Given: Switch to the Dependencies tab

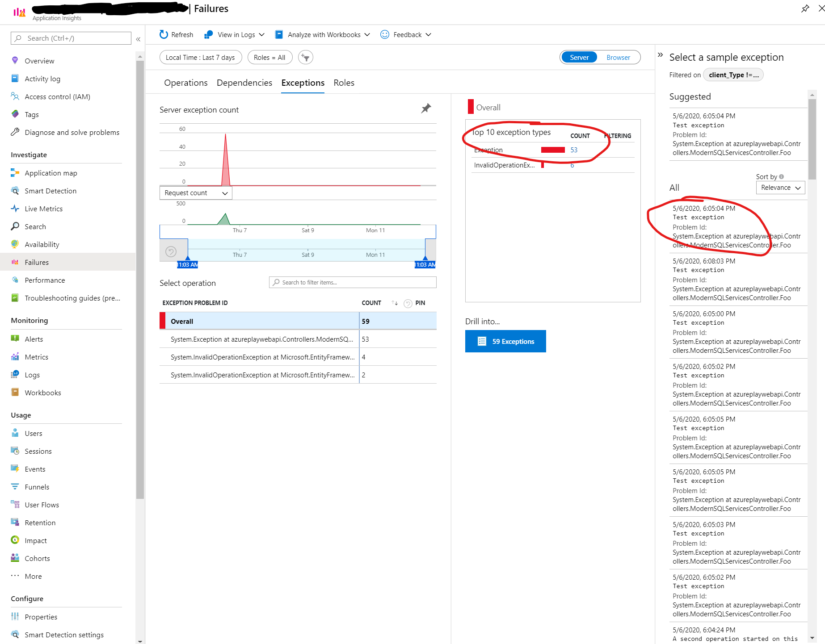Looking at the screenshot, I should click(x=244, y=83).
